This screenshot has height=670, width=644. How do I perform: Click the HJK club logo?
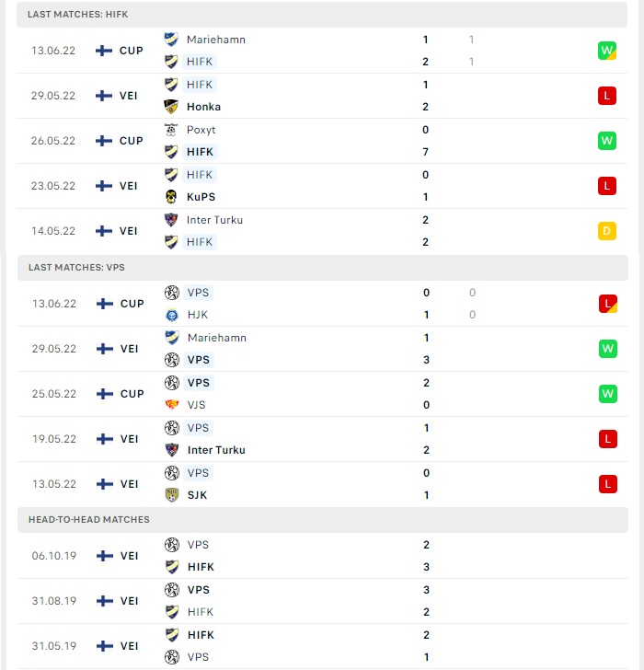point(172,315)
